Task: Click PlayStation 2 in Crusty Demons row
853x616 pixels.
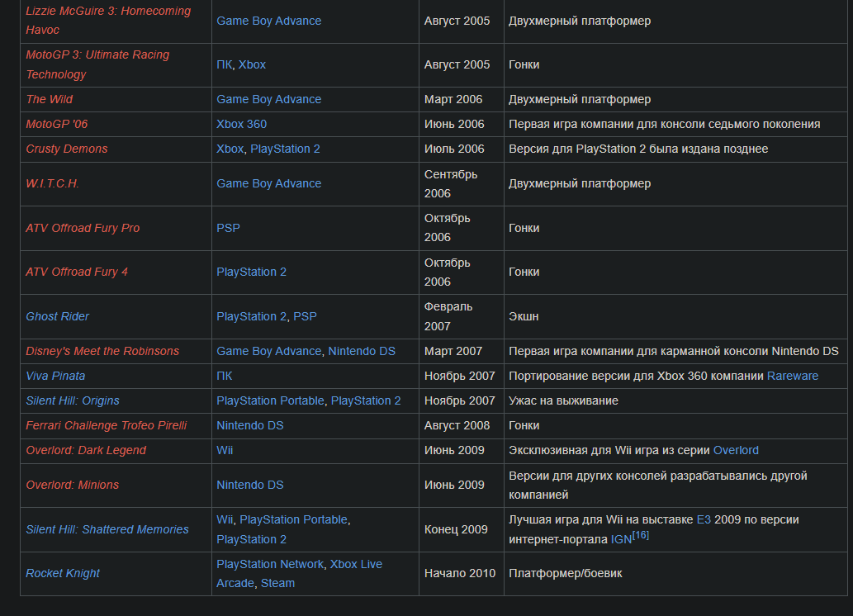Action: 285,149
